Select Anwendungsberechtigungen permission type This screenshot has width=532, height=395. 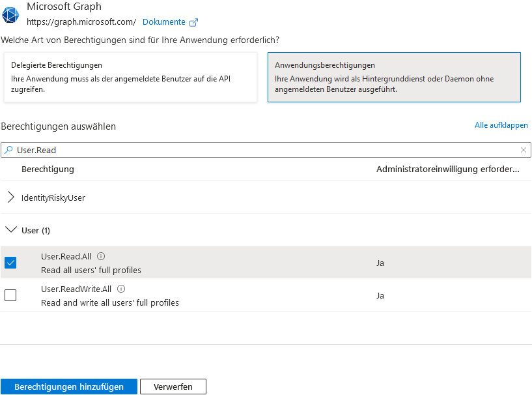[x=394, y=77]
